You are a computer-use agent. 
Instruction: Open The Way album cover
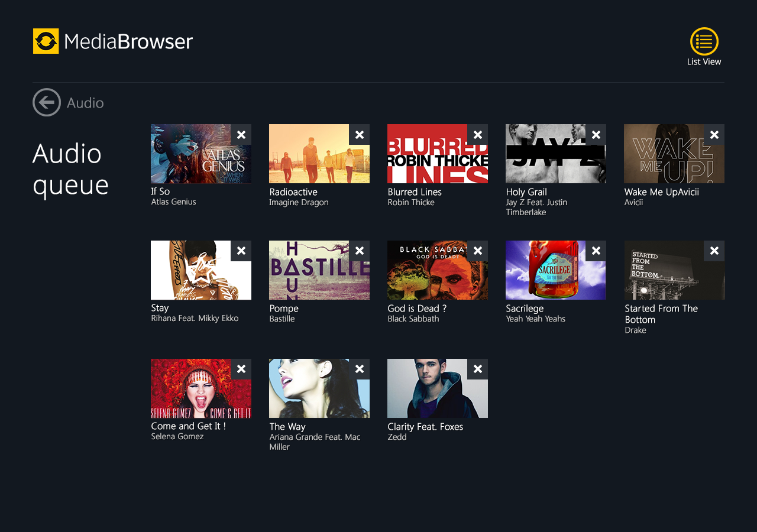pyautogui.click(x=319, y=388)
